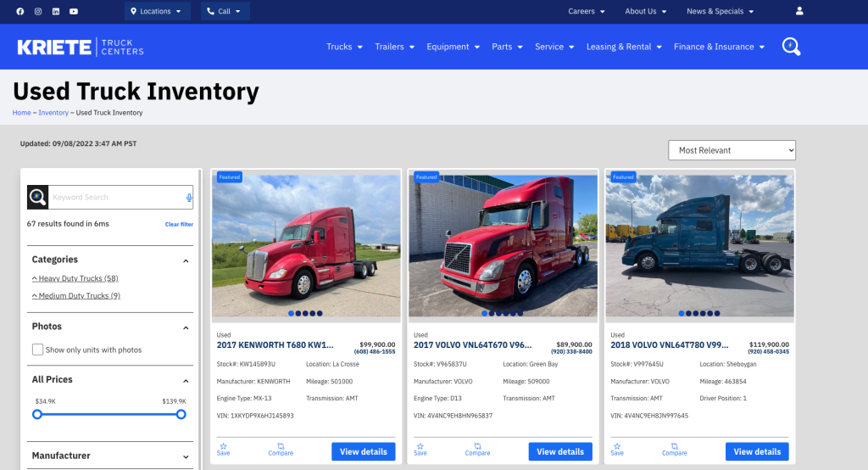
Task: Click the red Kenworth T680 truck photo
Action: pyautogui.click(x=306, y=246)
